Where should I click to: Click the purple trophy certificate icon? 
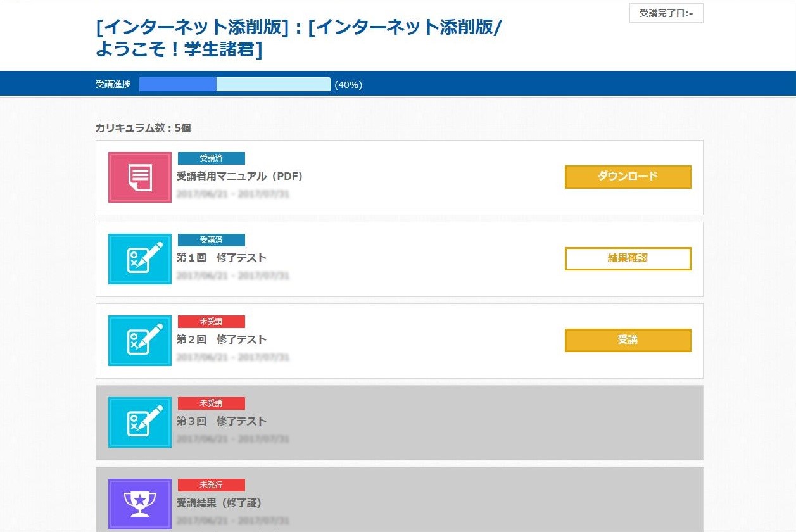(140, 504)
